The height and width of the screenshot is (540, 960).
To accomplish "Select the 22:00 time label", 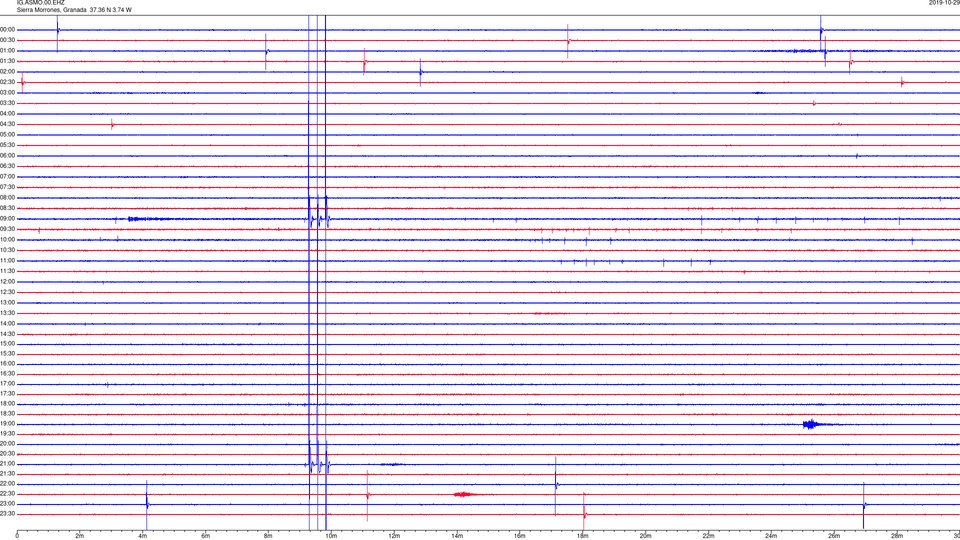I will coord(8,484).
